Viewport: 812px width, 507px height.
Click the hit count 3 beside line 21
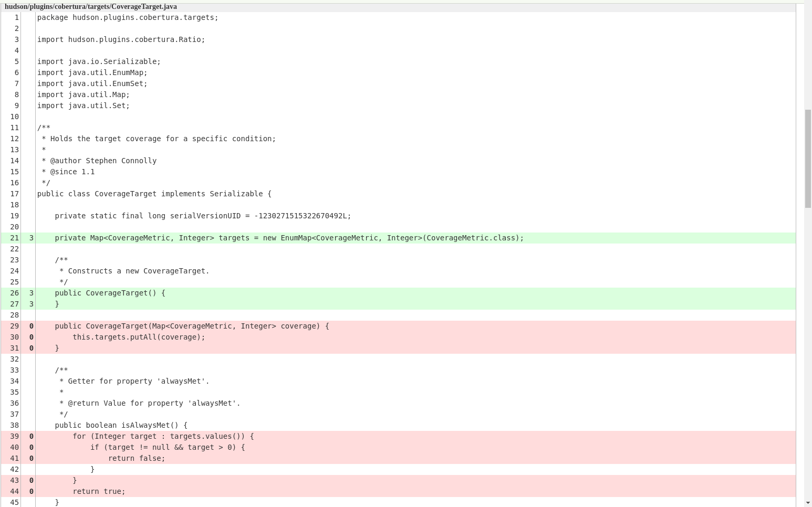31,238
